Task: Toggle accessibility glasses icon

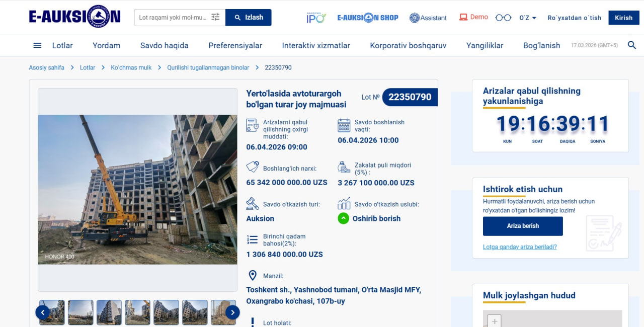Action: [503, 18]
